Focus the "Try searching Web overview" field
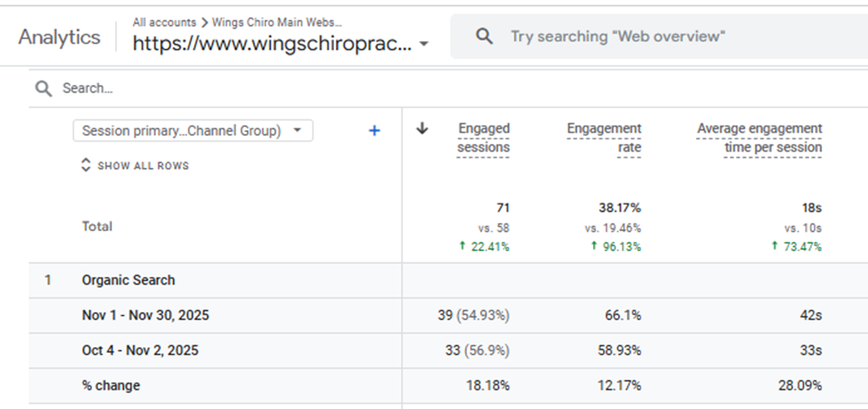 (617, 37)
